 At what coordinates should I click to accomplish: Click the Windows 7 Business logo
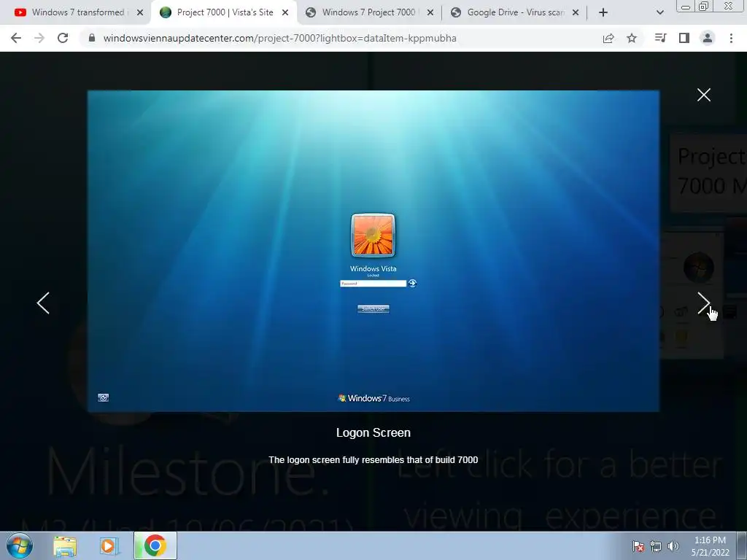click(x=373, y=398)
